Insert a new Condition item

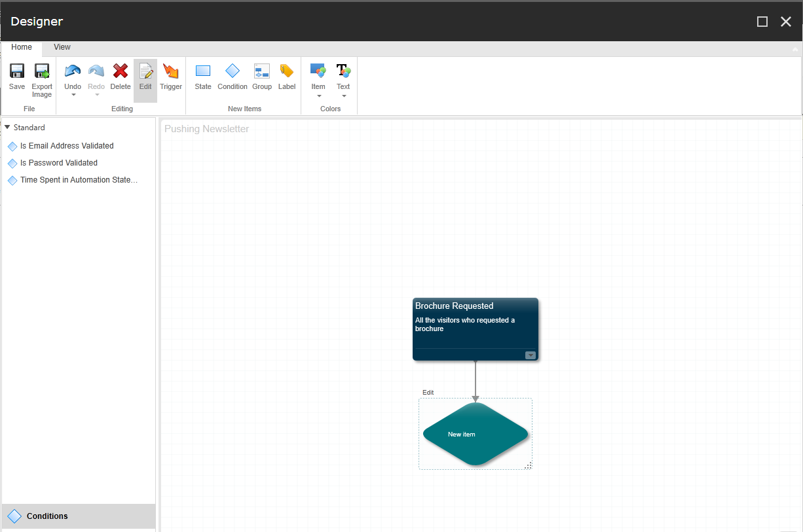click(x=233, y=77)
